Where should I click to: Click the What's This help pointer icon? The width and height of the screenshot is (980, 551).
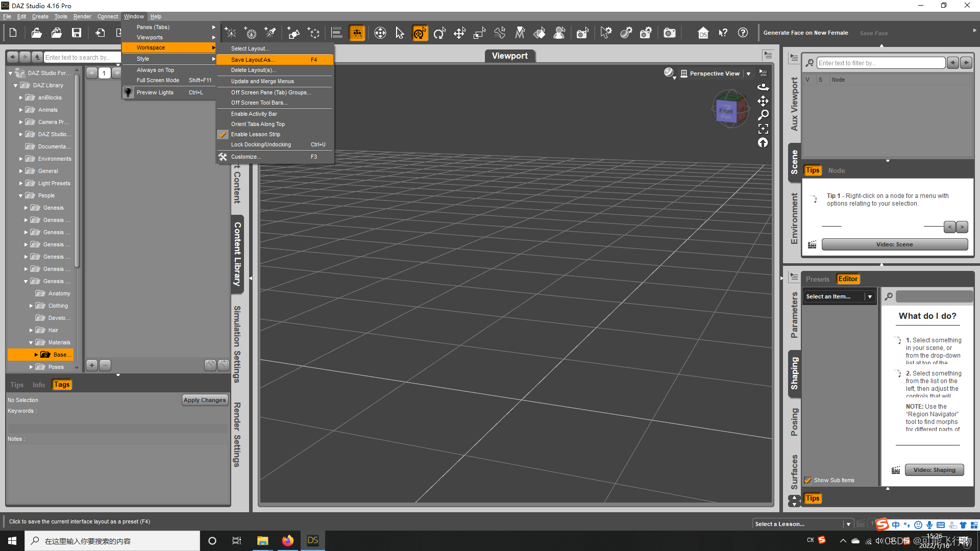[x=723, y=33]
